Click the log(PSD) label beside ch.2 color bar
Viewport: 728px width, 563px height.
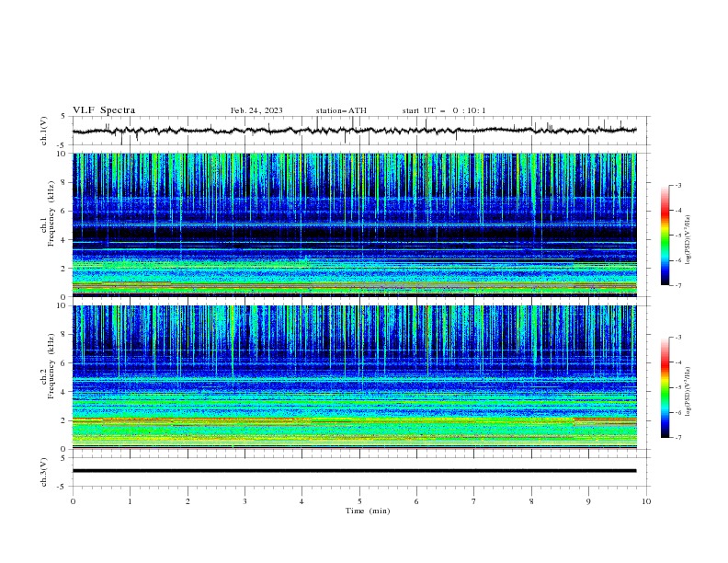(x=688, y=391)
